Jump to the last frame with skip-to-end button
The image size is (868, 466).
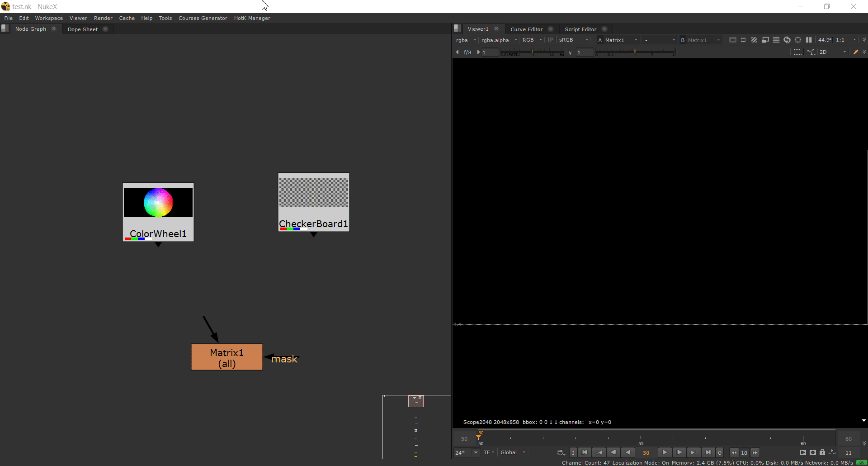708,452
